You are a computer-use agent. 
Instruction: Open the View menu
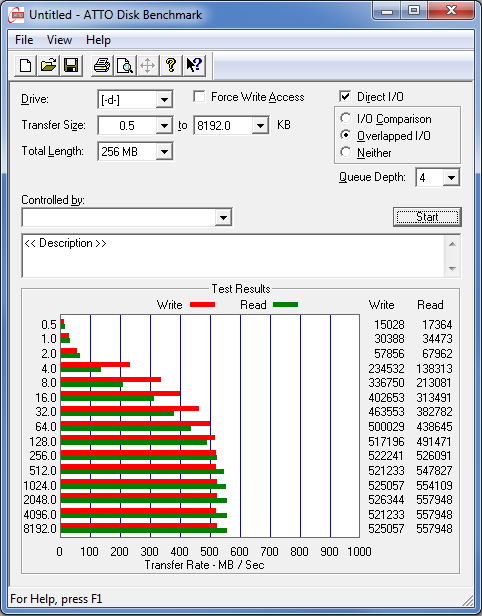click(59, 40)
